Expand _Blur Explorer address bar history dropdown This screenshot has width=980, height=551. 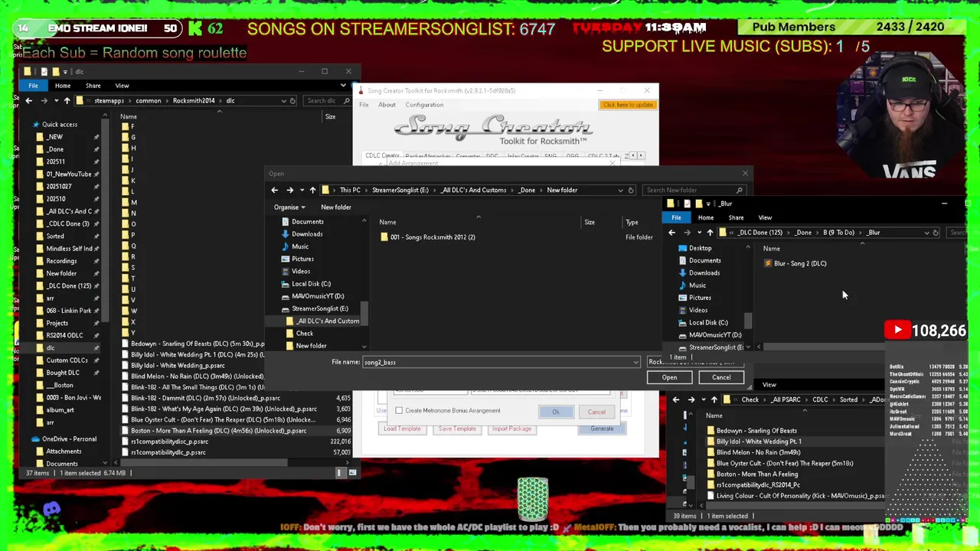click(926, 233)
